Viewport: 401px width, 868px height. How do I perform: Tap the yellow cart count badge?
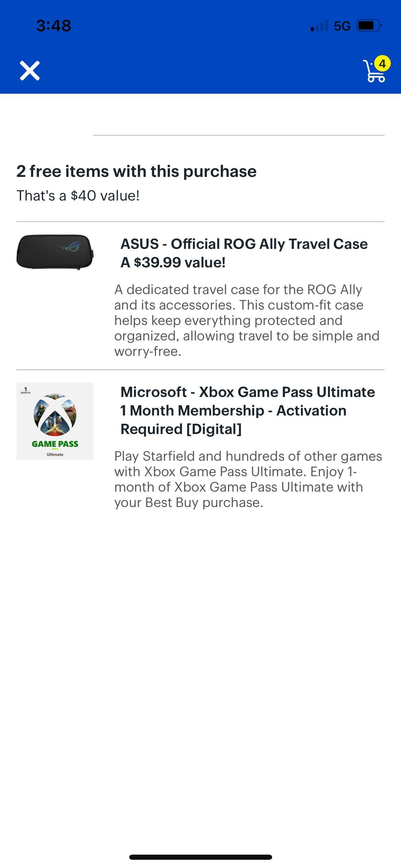click(382, 63)
